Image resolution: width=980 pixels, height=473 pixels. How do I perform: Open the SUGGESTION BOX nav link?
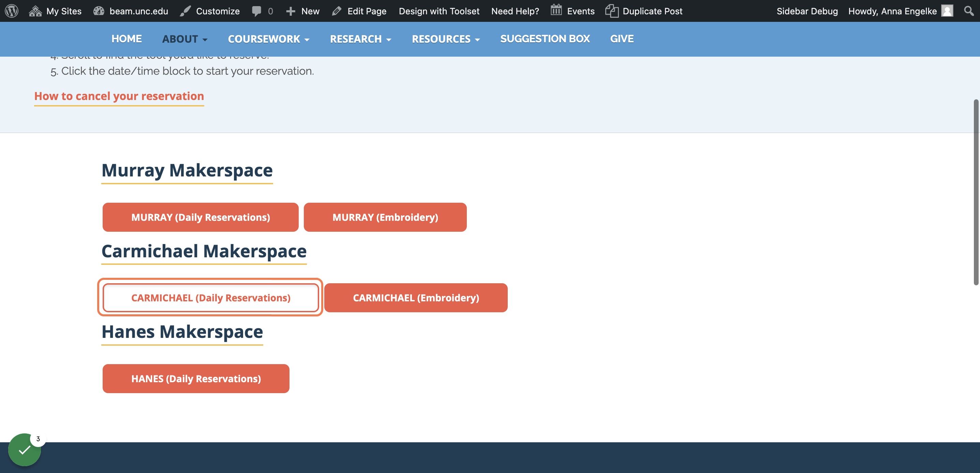(x=545, y=39)
